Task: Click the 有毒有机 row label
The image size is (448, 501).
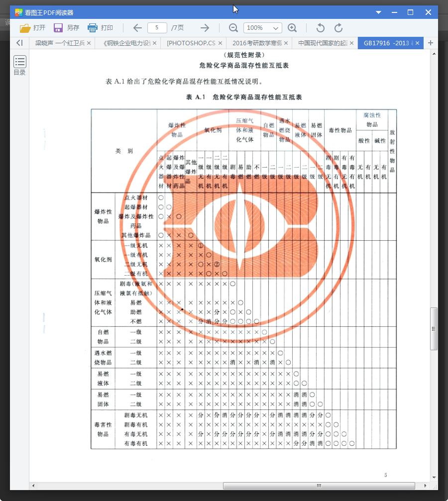Action: (x=136, y=443)
